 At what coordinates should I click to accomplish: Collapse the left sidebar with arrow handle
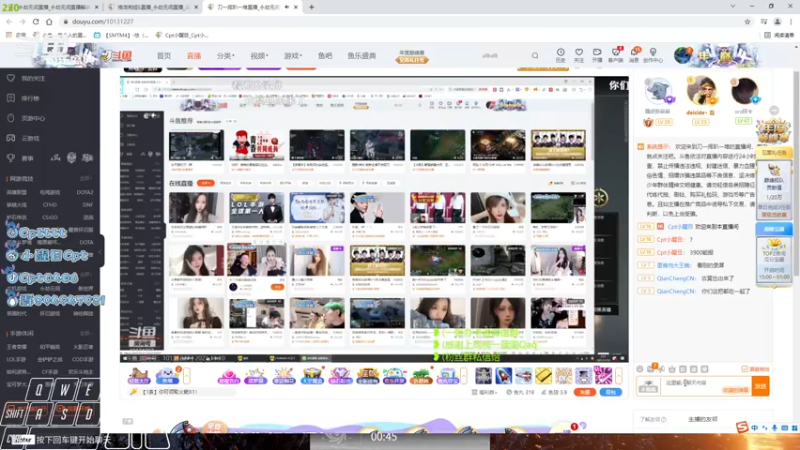point(100,252)
